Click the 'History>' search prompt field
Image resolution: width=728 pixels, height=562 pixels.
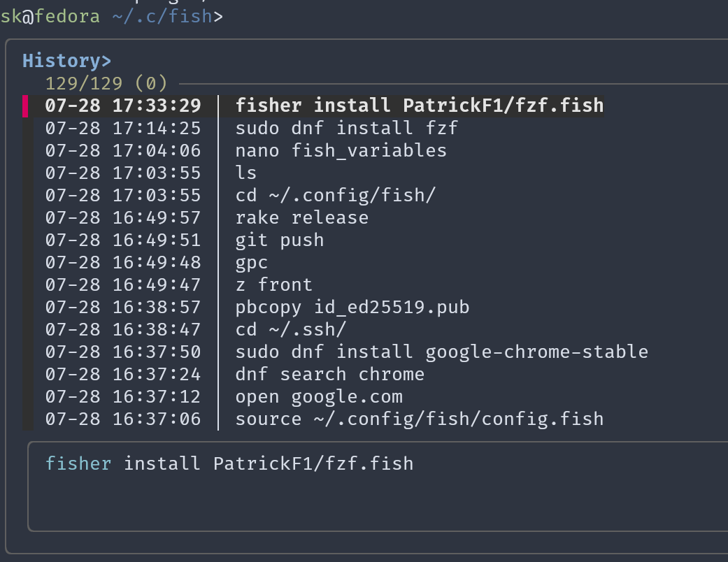click(66, 60)
